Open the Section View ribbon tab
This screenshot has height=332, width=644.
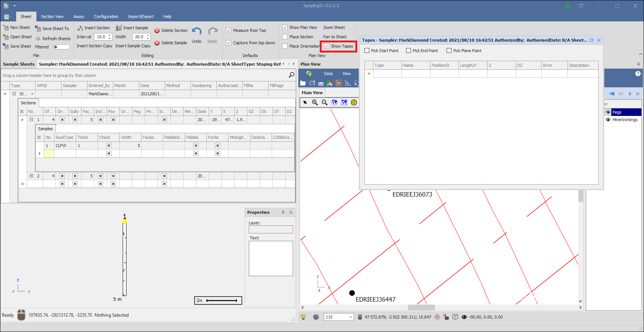coord(52,17)
